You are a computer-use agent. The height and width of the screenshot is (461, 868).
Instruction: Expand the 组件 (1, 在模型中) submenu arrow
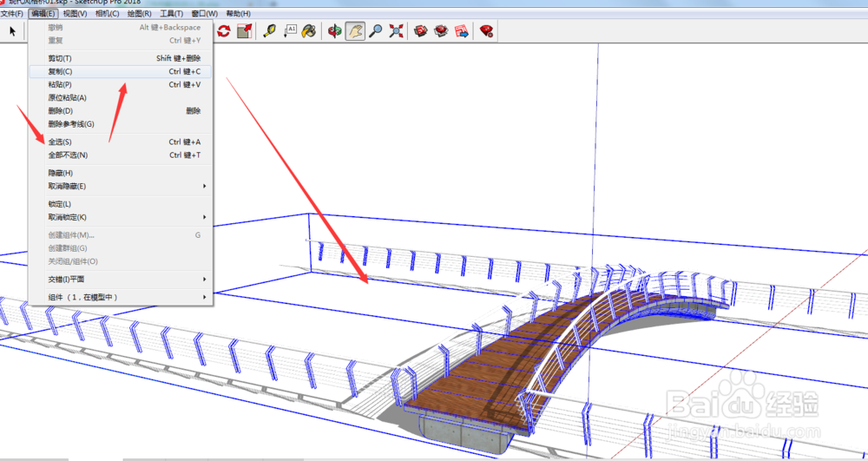pyautogui.click(x=205, y=297)
